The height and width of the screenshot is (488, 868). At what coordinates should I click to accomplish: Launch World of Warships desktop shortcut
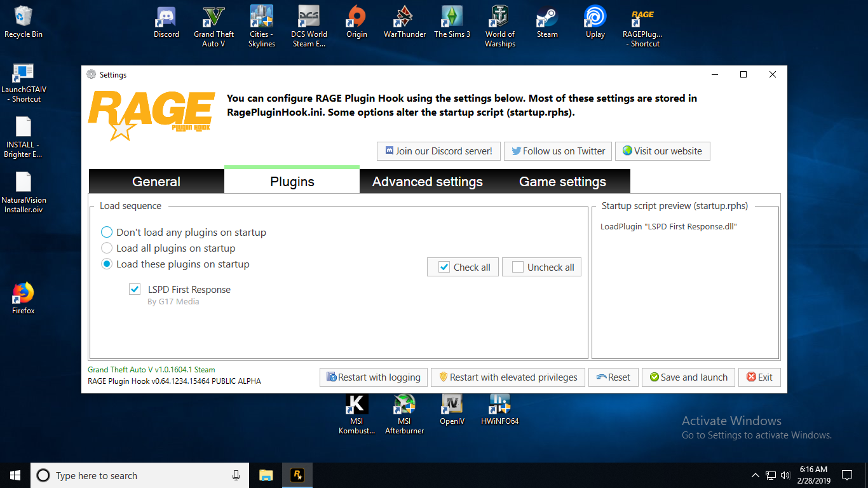500,27
